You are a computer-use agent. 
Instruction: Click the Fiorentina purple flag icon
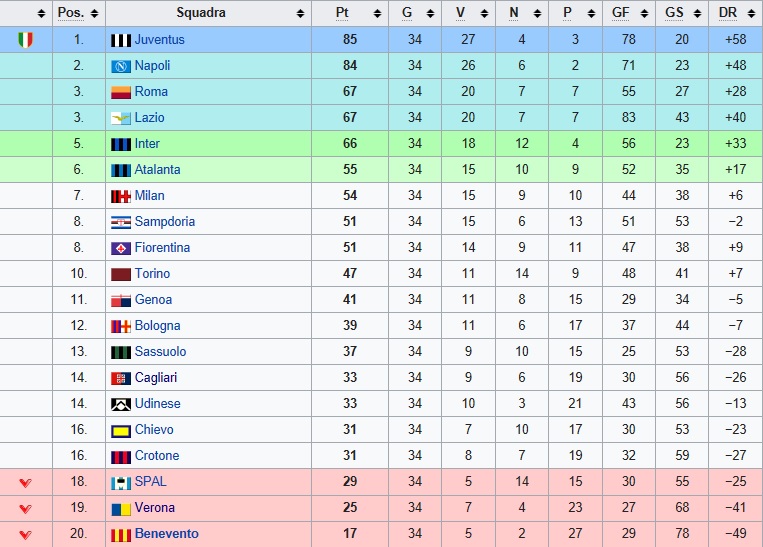coord(121,248)
